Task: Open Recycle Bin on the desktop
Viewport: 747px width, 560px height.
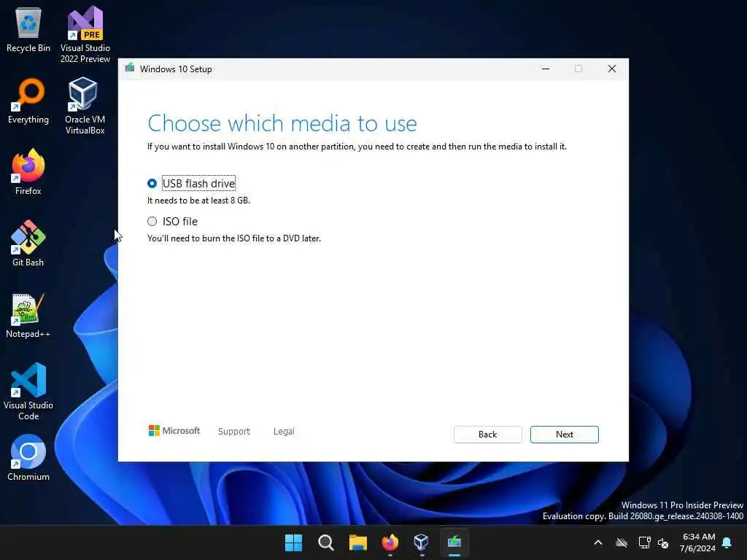Action: point(28,30)
